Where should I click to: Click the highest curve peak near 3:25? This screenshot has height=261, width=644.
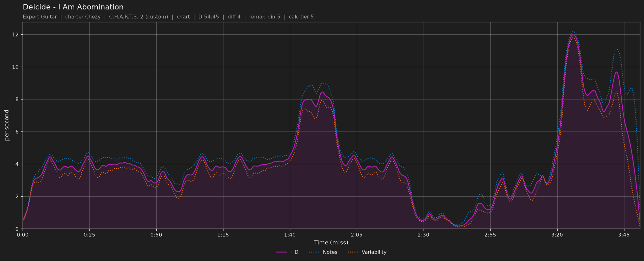coord(573,35)
